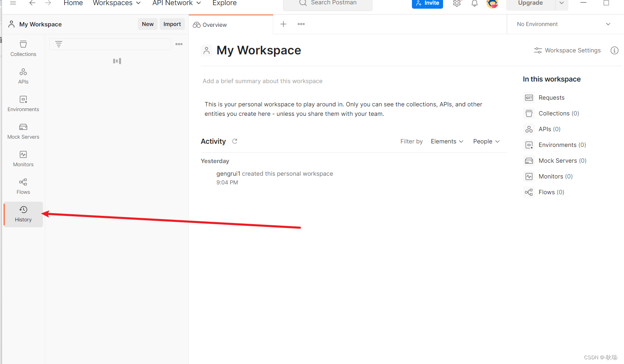Open Collections (0) link
The width and height of the screenshot is (624, 364).
pos(559,113)
